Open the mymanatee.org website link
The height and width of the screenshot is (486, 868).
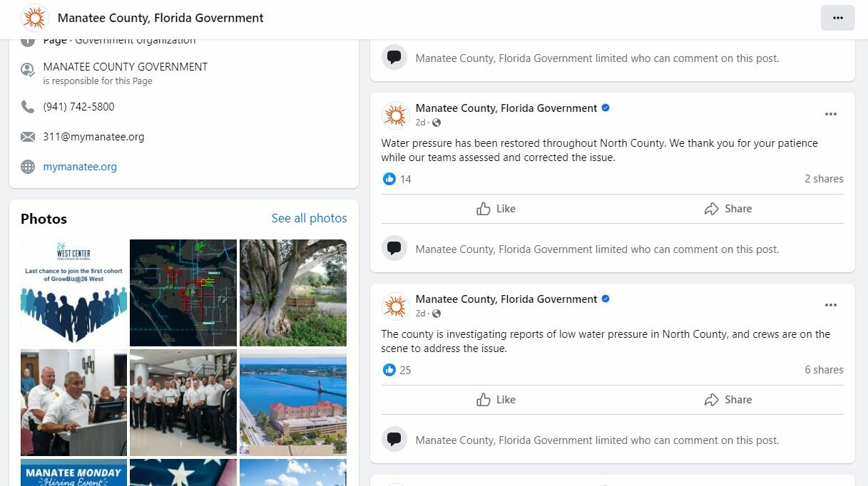[80, 167]
